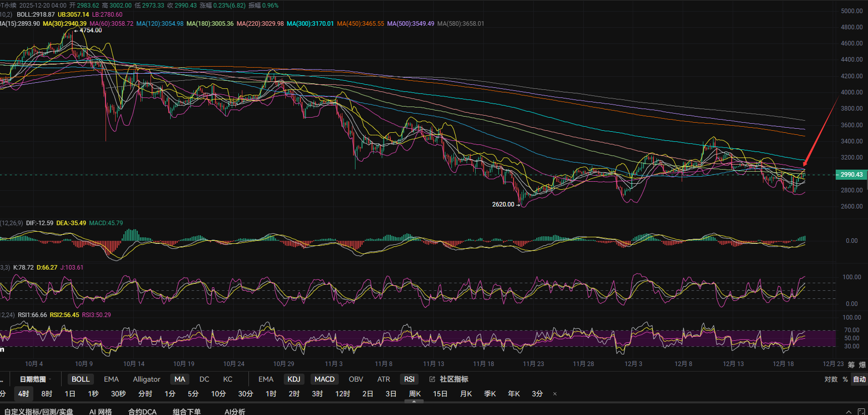Open the 合约DCA tab
868x415 pixels.
142,411
